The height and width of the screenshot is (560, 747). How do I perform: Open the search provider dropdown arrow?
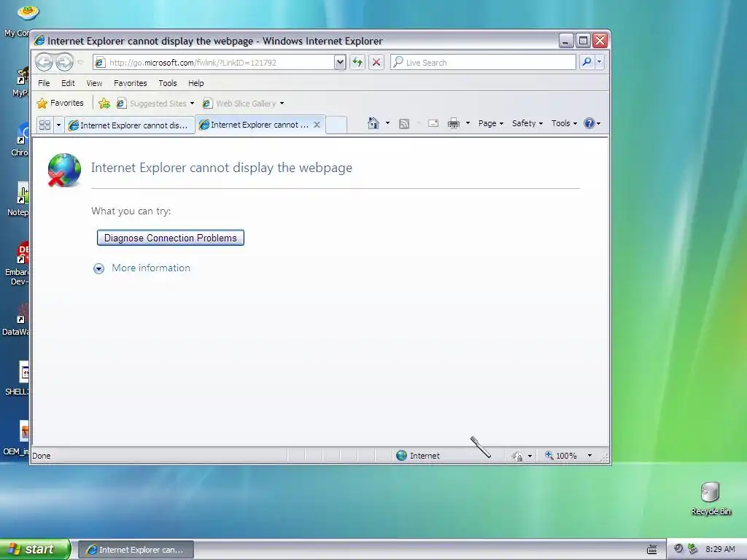click(x=600, y=62)
